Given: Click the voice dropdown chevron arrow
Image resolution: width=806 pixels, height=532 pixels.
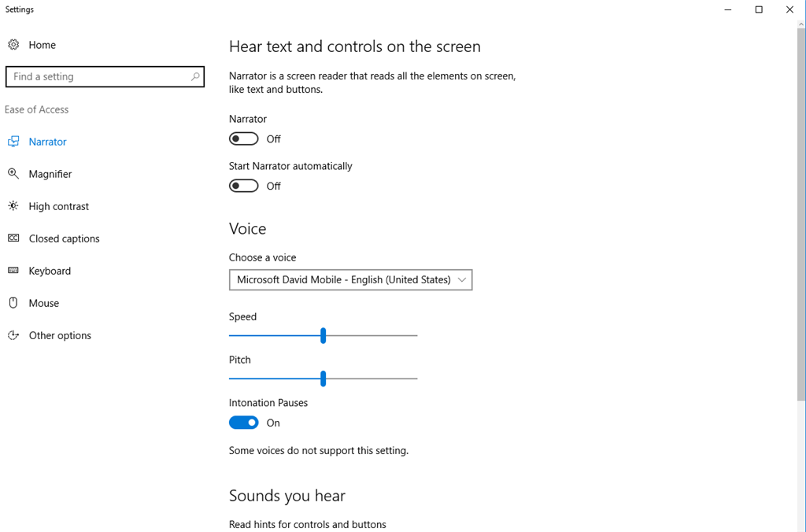Looking at the screenshot, I should [461, 279].
